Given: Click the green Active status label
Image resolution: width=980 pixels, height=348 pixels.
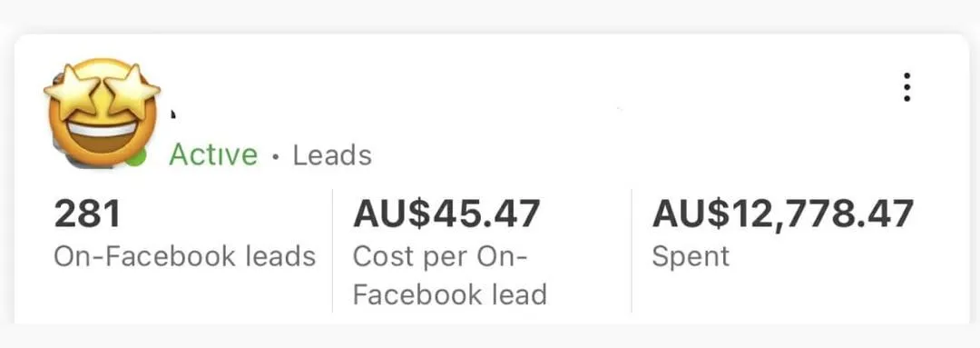Looking at the screenshot, I should 213,155.
